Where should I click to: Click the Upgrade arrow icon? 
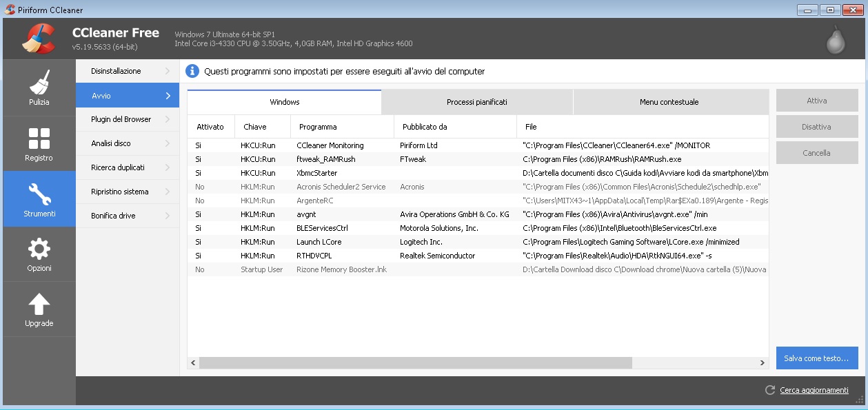click(x=39, y=304)
